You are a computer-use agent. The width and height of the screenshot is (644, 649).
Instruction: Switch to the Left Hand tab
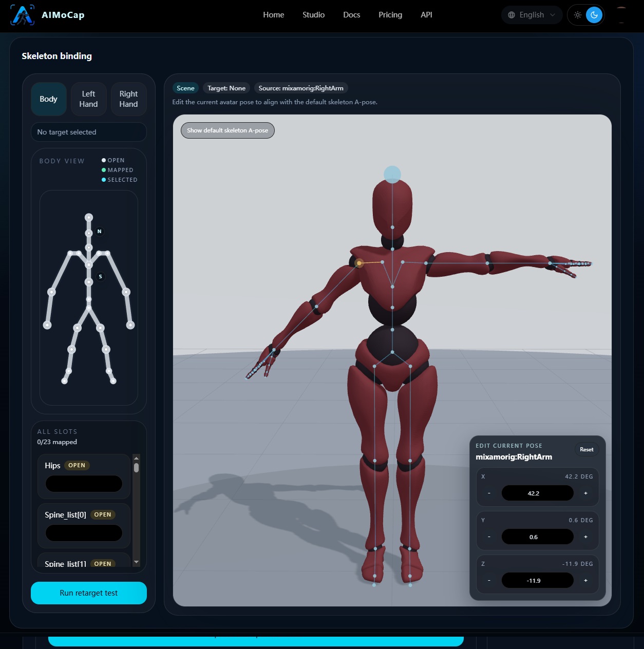[x=88, y=99]
